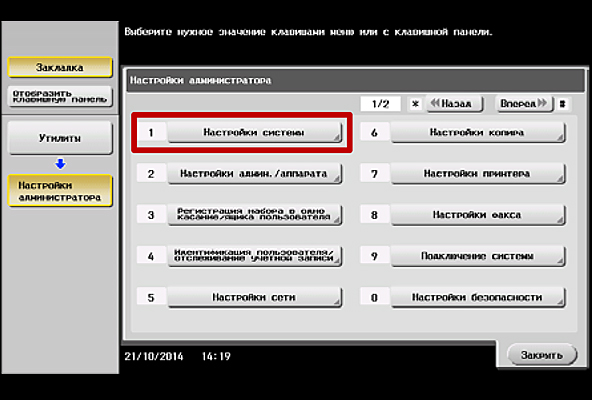The height and width of the screenshot is (400, 592).
Task: Select Регистрация набора в одно касание option
Action: click(254, 215)
